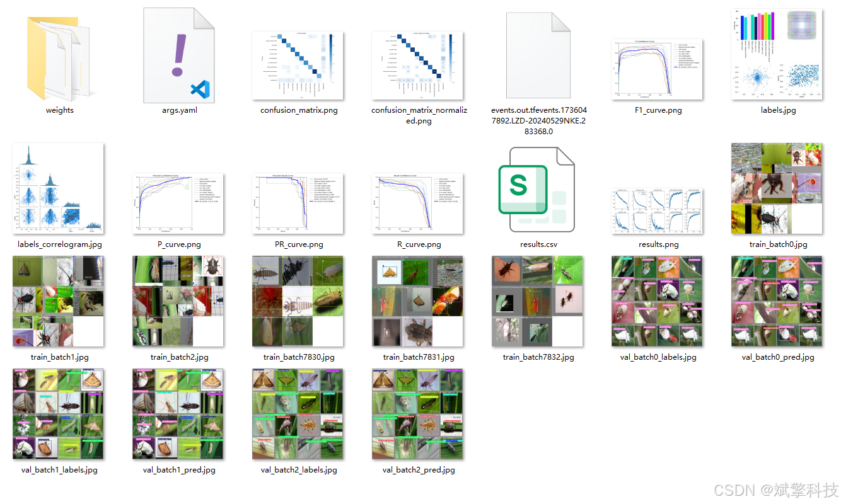Select the labels.jpg thumbnail
This screenshot has width=841, height=504.
pos(778,54)
